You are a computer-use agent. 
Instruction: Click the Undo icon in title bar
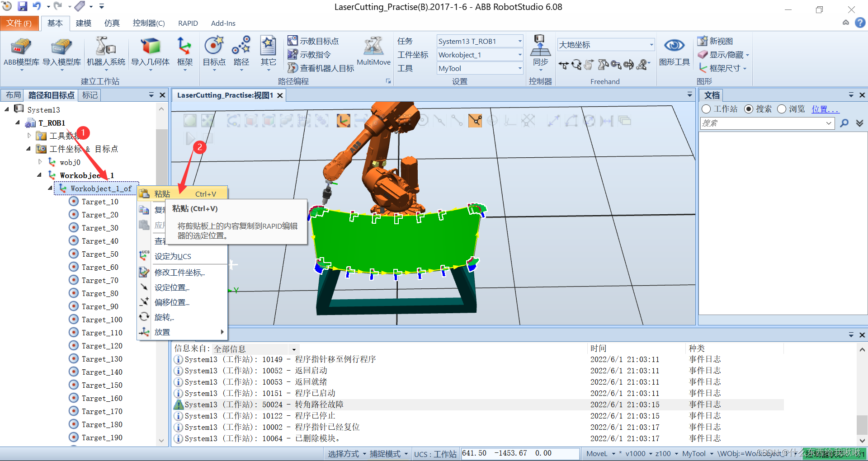pos(37,6)
